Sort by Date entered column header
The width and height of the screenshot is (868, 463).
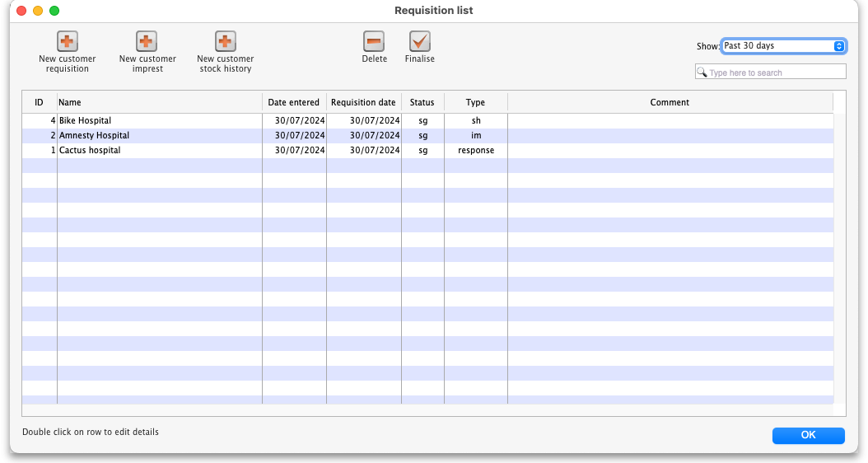294,102
